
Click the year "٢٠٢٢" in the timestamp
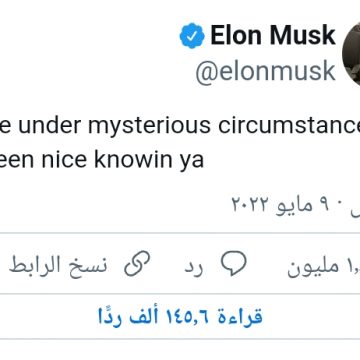250,206
